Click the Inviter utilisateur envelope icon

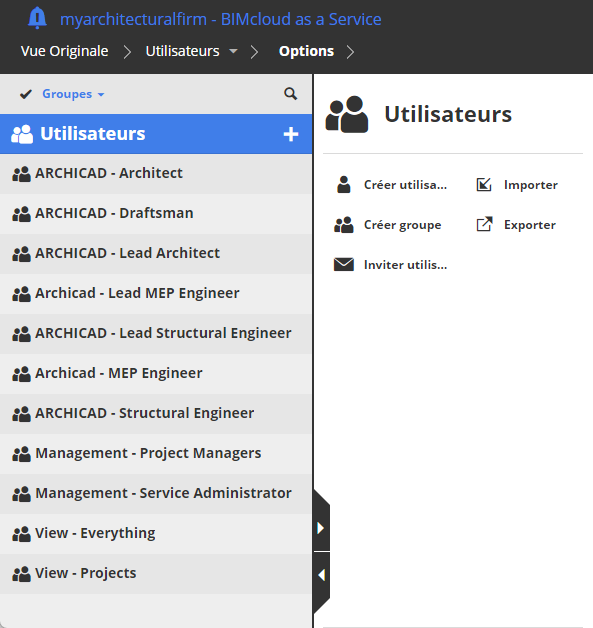(x=344, y=264)
